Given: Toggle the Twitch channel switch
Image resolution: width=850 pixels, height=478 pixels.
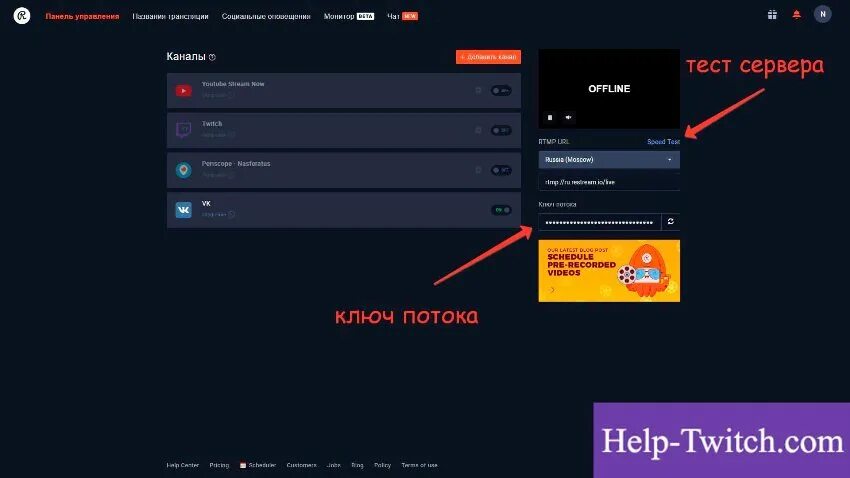Looking at the screenshot, I should [x=501, y=130].
